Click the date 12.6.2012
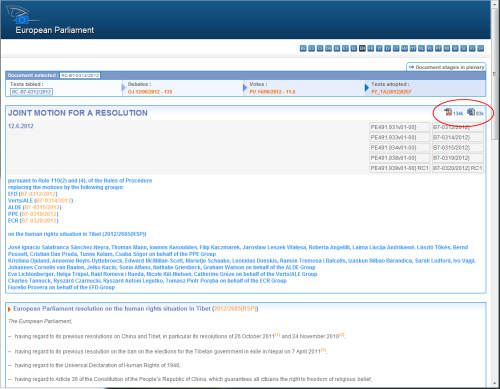500x389 pixels. point(21,126)
